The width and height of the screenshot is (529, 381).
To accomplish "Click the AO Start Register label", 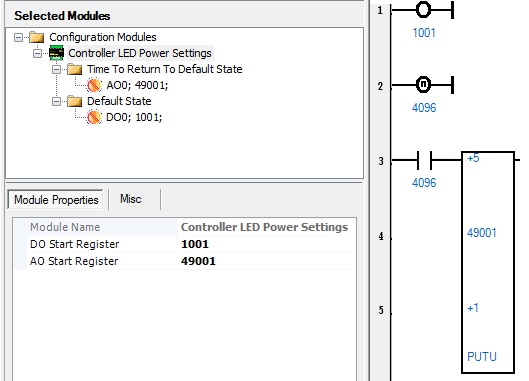I will [x=74, y=261].
